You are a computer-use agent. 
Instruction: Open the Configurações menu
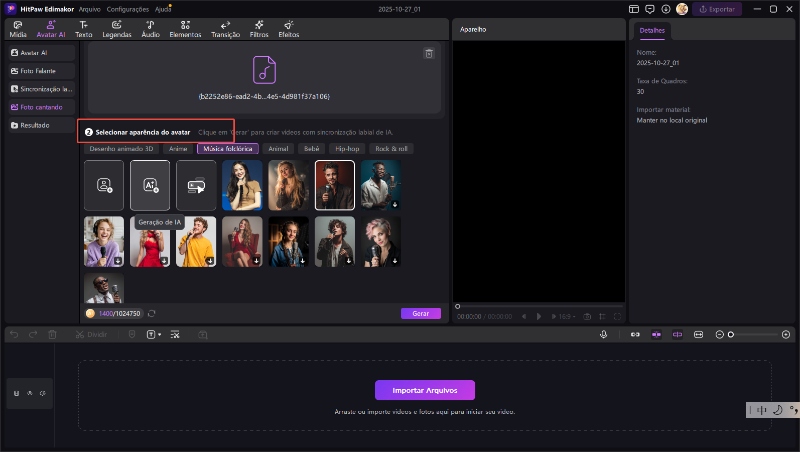127,8
